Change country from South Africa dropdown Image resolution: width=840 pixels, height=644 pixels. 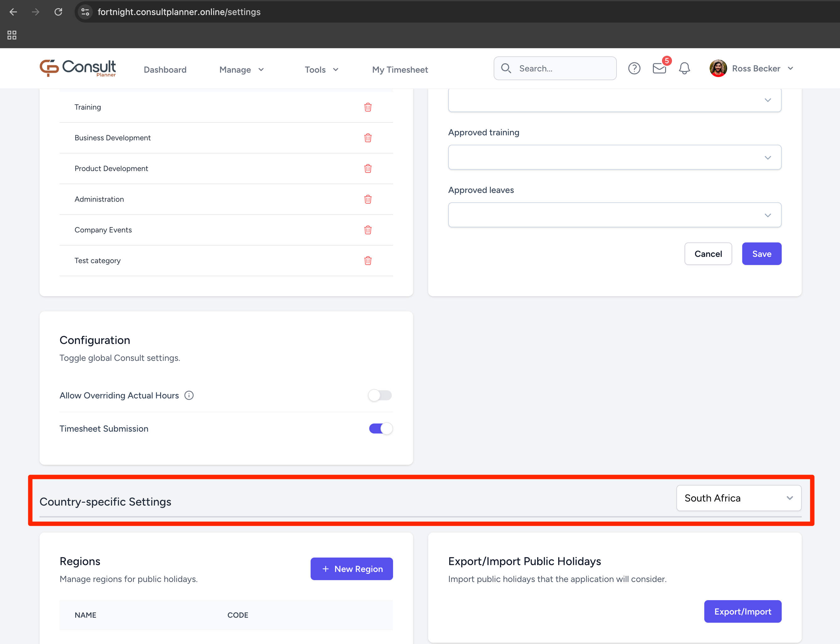(x=738, y=498)
